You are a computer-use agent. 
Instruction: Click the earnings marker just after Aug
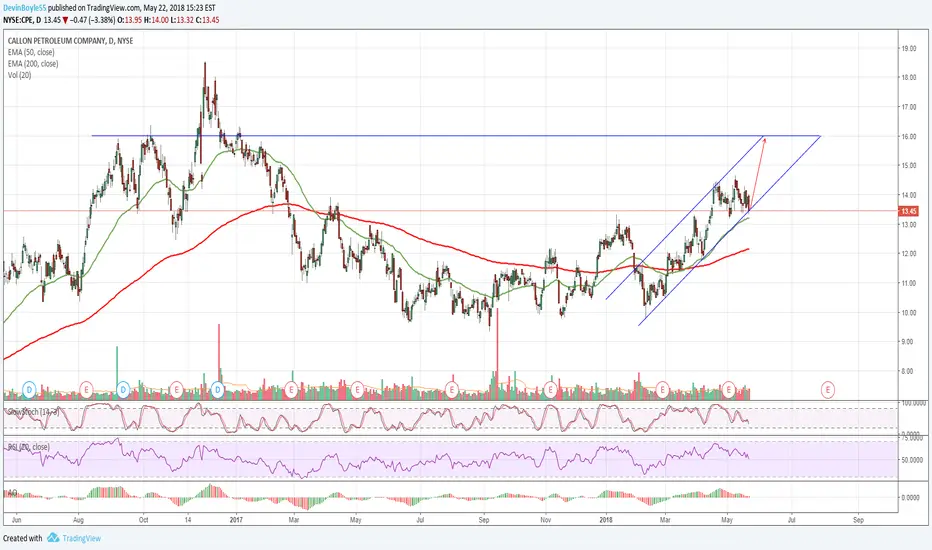pyautogui.click(x=87, y=390)
